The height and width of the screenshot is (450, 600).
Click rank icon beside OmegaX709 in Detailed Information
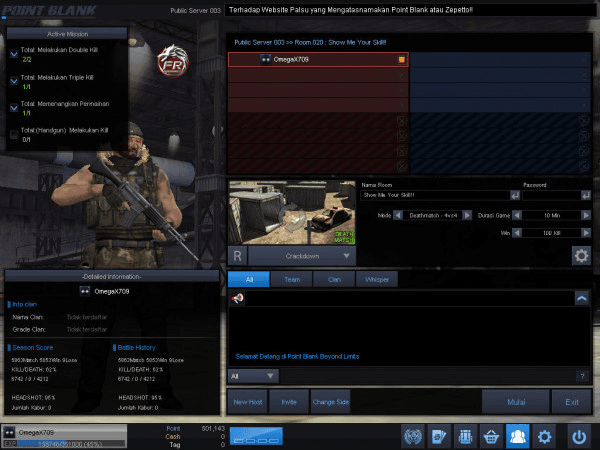pos(85,291)
